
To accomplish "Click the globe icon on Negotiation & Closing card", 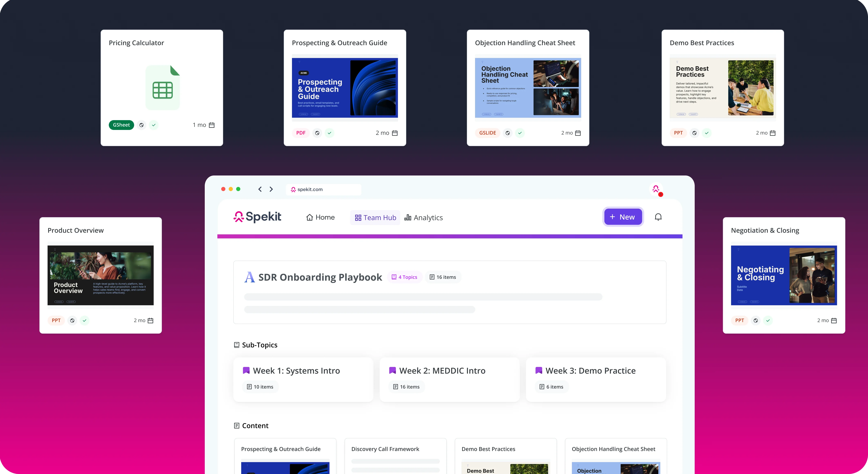I will (x=756, y=321).
